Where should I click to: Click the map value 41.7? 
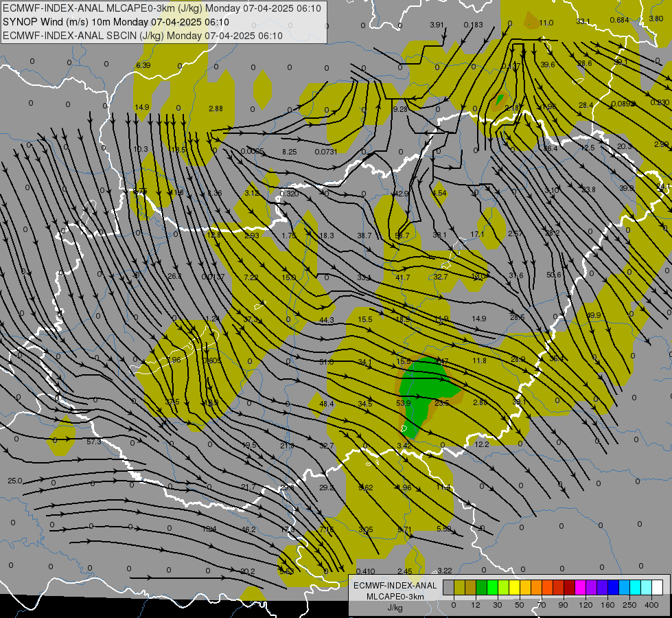pyautogui.click(x=402, y=278)
